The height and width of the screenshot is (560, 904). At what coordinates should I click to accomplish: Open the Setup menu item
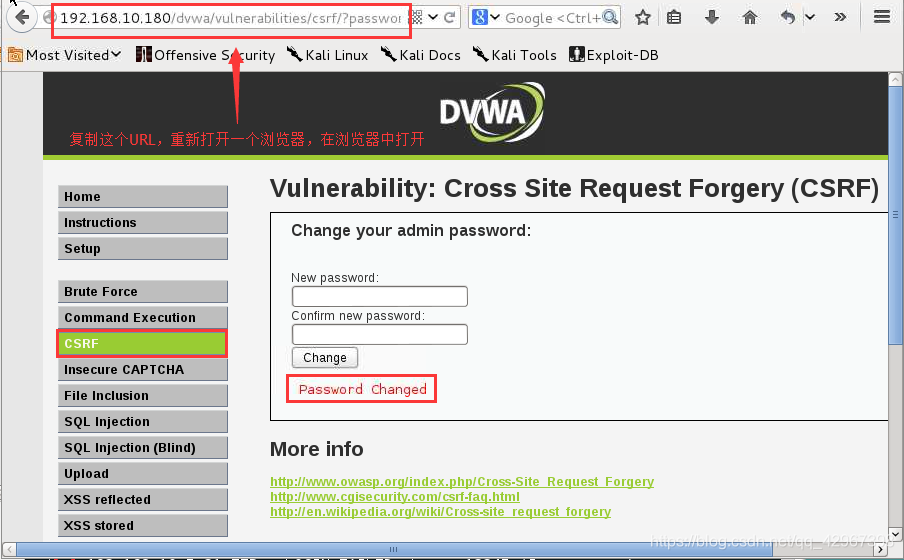(142, 249)
